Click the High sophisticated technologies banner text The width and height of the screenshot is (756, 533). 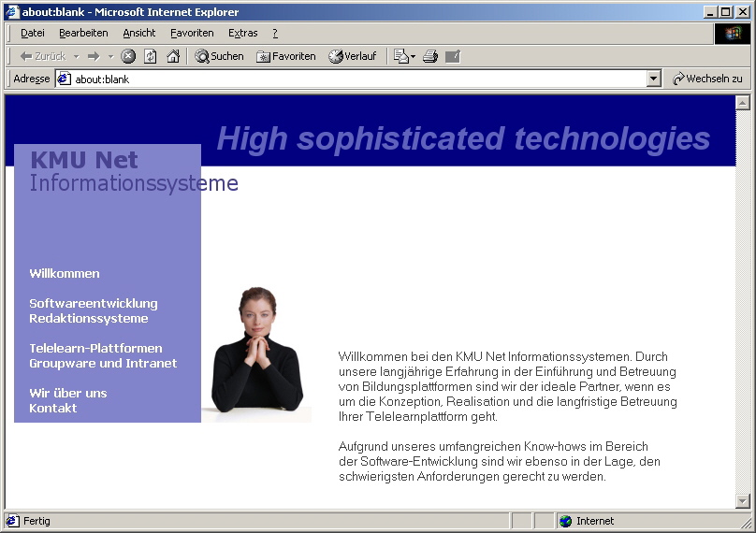pos(463,138)
